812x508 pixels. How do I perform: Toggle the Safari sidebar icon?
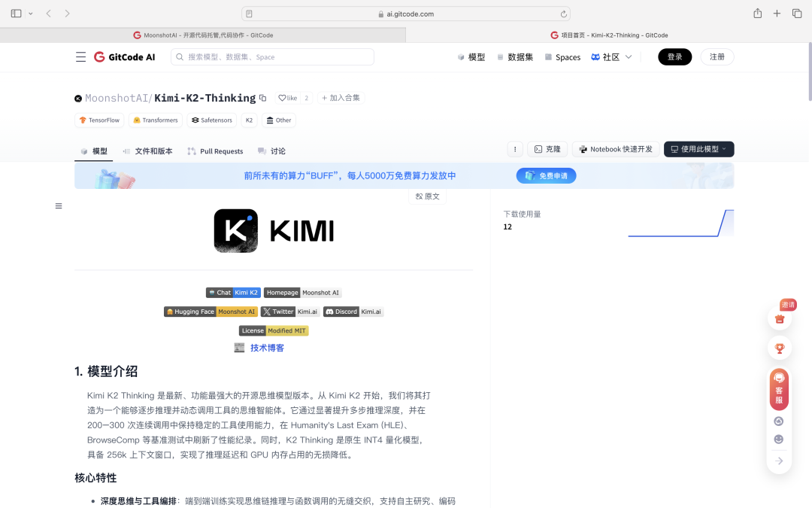point(16,14)
